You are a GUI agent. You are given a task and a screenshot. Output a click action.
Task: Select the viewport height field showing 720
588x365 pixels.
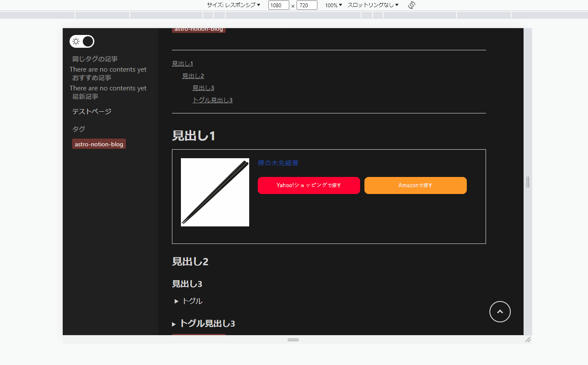pyautogui.click(x=306, y=5)
